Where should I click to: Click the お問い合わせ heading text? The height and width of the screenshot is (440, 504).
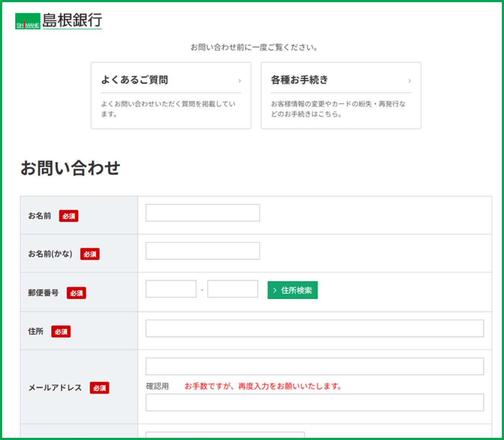click(70, 168)
